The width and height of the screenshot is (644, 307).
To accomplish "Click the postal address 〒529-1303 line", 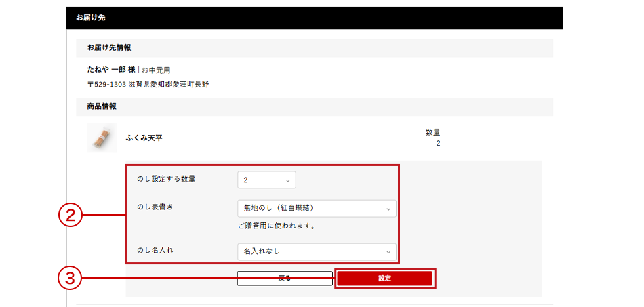I will coord(148,85).
